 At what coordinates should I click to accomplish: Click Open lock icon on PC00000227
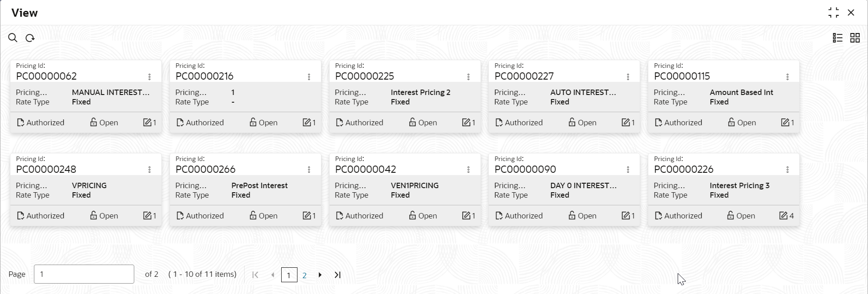point(572,122)
